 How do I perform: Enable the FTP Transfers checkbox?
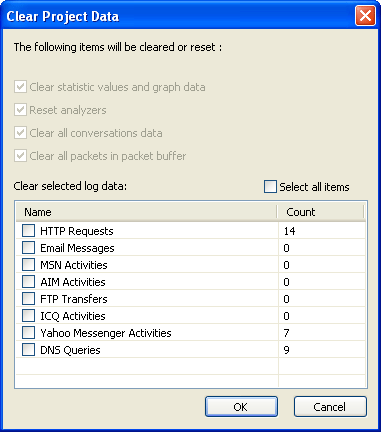pyautogui.click(x=28, y=299)
